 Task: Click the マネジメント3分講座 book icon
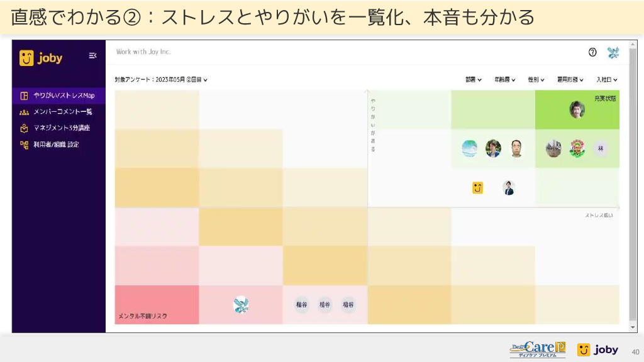coord(24,128)
